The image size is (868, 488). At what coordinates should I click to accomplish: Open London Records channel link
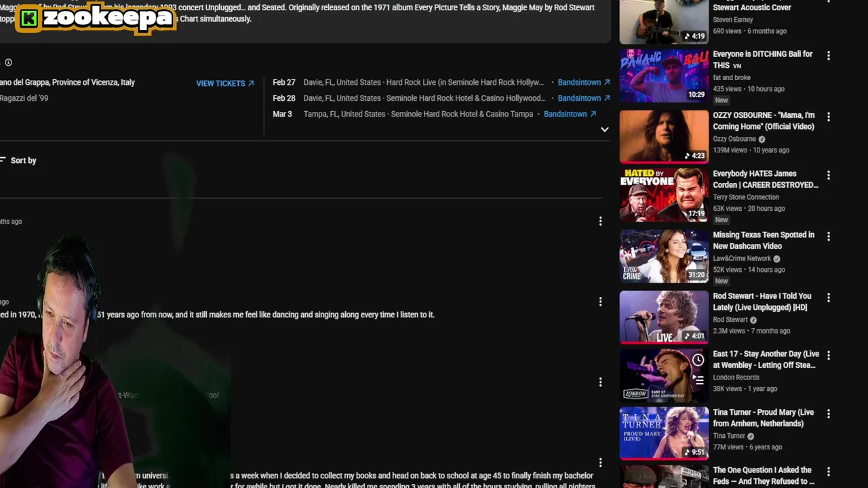coord(736,378)
